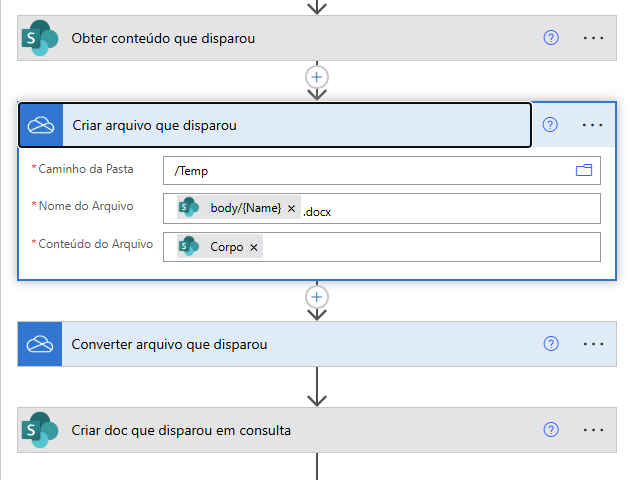Open more options for Converter arquivo que disparou

tap(593, 344)
